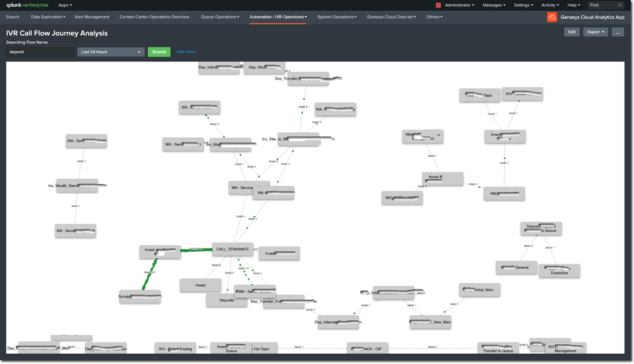The width and height of the screenshot is (634, 364).
Task: Open the Data Exploration menu
Action: point(48,17)
